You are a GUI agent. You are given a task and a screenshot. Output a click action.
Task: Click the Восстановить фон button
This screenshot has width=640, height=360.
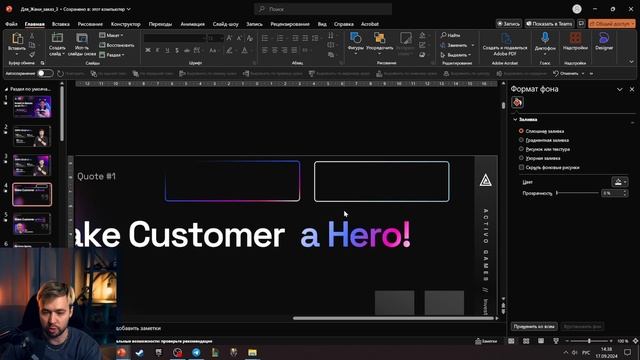click(x=582, y=327)
